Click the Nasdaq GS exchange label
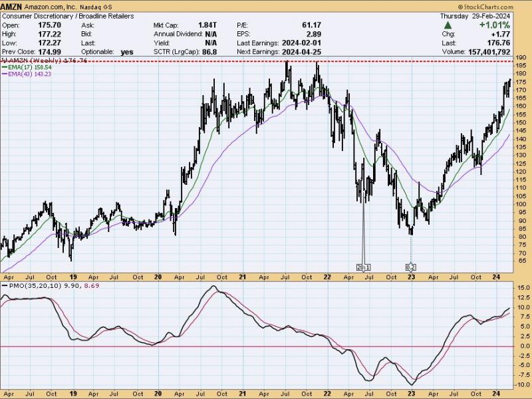The width and height of the screenshot is (532, 399). [96, 7]
